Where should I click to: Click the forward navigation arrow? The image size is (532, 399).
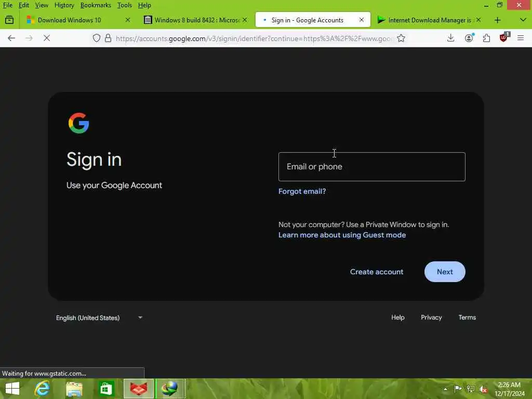coord(29,38)
